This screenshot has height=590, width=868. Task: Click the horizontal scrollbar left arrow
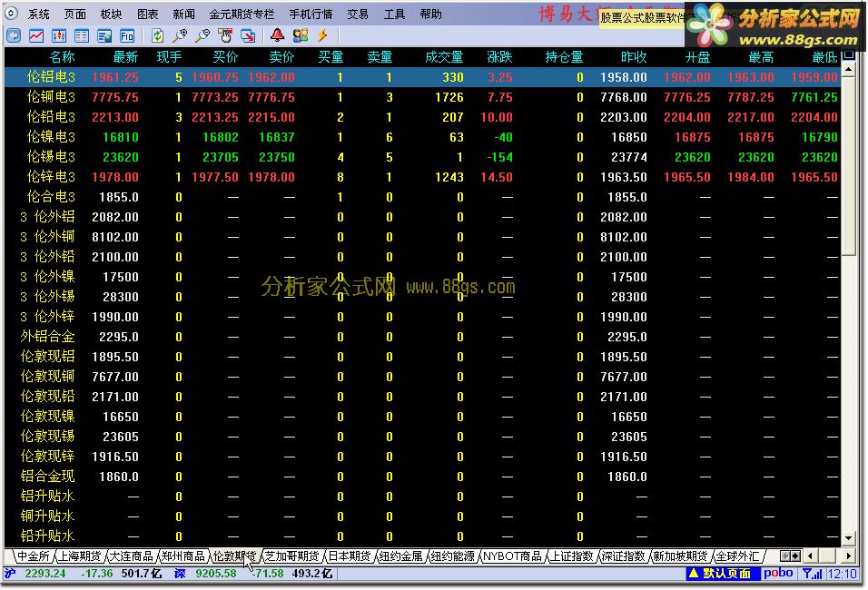pos(811,556)
